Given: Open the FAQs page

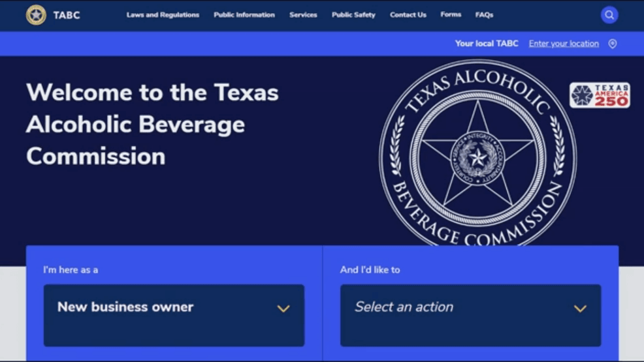Looking at the screenshot, I should pyautogui.click(x=484, y=15).
